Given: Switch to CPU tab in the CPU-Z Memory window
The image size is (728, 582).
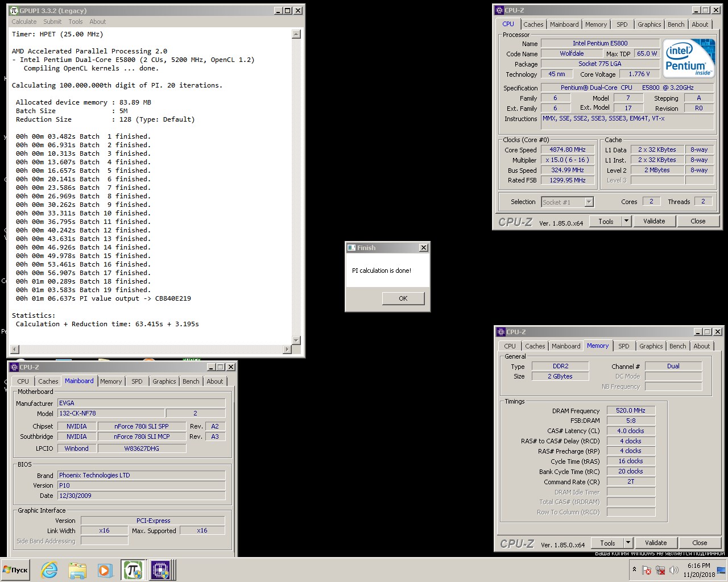Looking at the screenshot, I should [510, 346].
